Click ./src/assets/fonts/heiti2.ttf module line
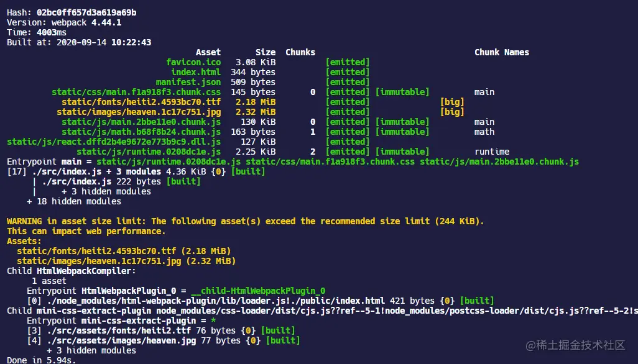The image size is (638, 364). tap(161, 330)
